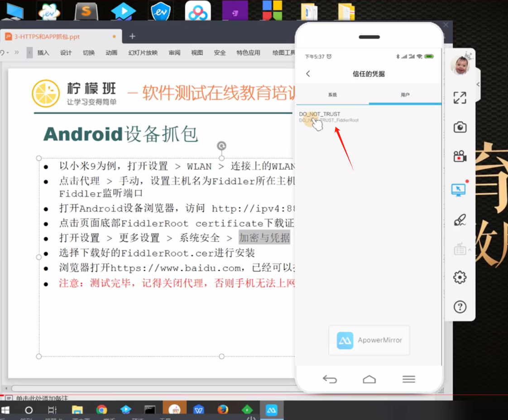Add a new WPS tab with plus
This screenshot has height=420, width=508.
[x=132, y=36]
